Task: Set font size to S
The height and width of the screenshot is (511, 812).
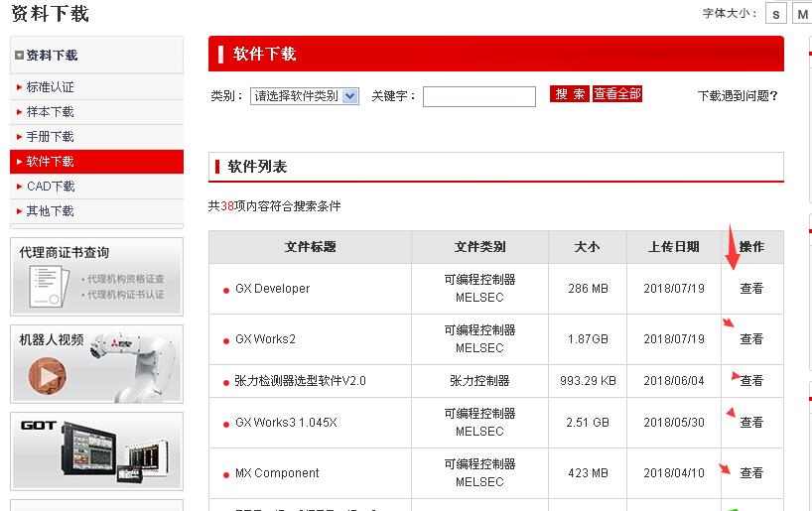Action: (775, 14)
